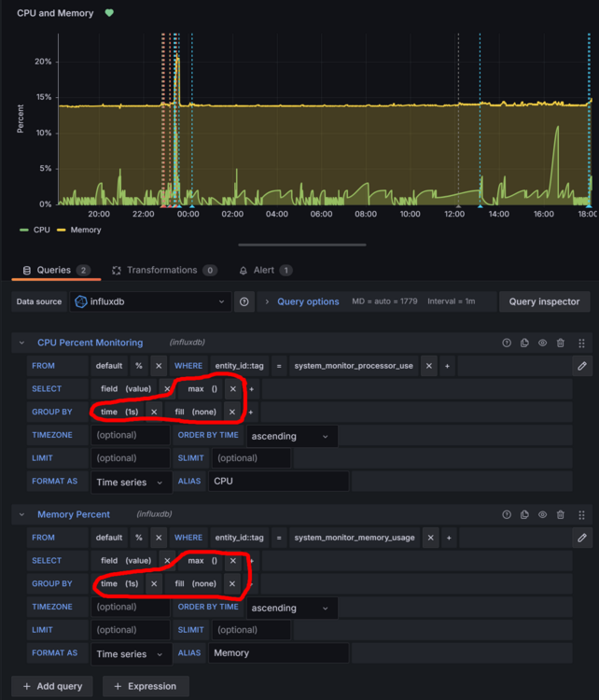Duplicate the CPU Percent Monitoring query

(x=524, y=343)
